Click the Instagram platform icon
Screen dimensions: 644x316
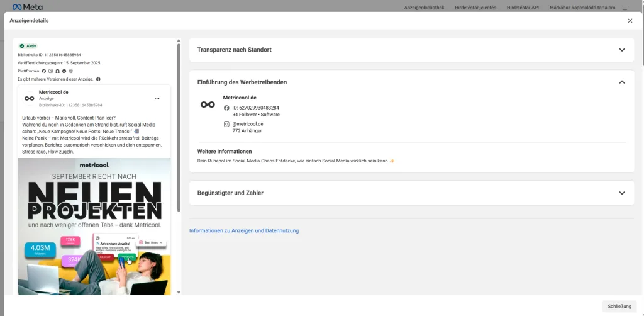51,71
